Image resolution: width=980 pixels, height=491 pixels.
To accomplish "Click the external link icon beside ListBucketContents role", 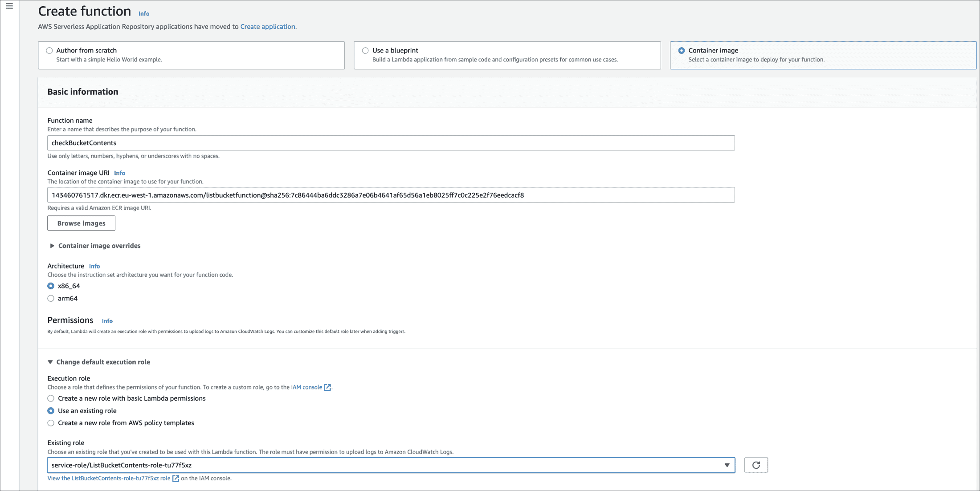I will pos(176,478).
